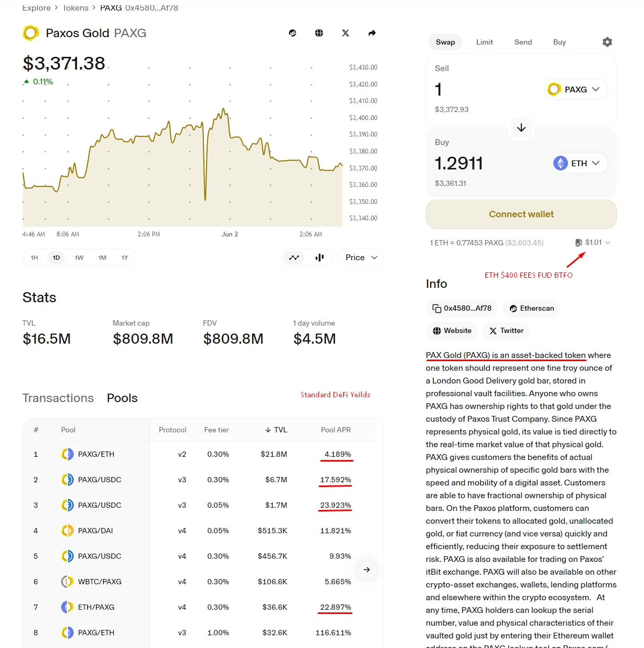Select the 1D chart timeframe
Screen dimensions: 644x648
(56, 258)
